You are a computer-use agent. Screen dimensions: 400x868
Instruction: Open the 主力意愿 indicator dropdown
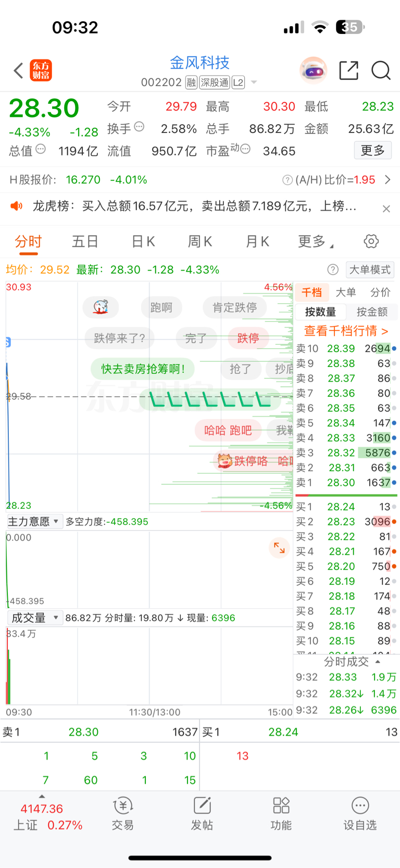34,521
